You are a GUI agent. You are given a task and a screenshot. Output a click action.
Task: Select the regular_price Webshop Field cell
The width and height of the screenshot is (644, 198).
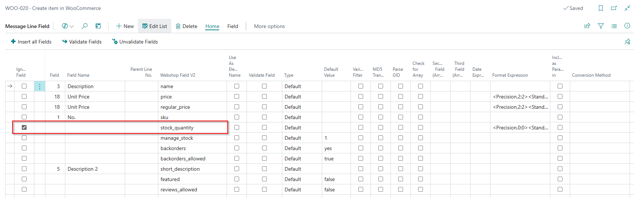(x=192, y=107)
